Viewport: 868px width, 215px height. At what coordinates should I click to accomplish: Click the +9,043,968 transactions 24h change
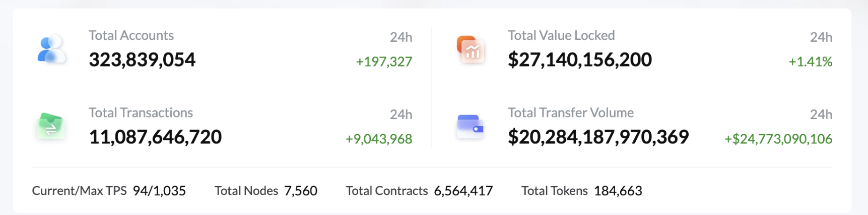(x=379, y=139)
